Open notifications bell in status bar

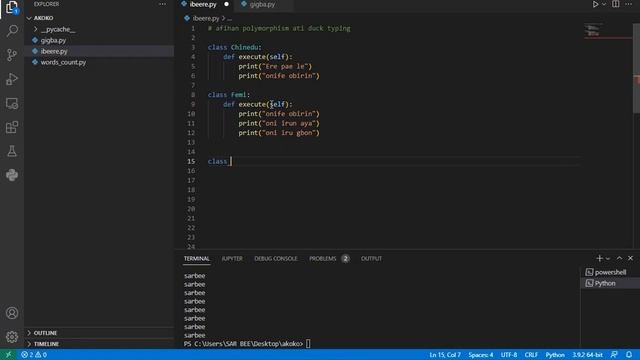[x=629, y=355]
